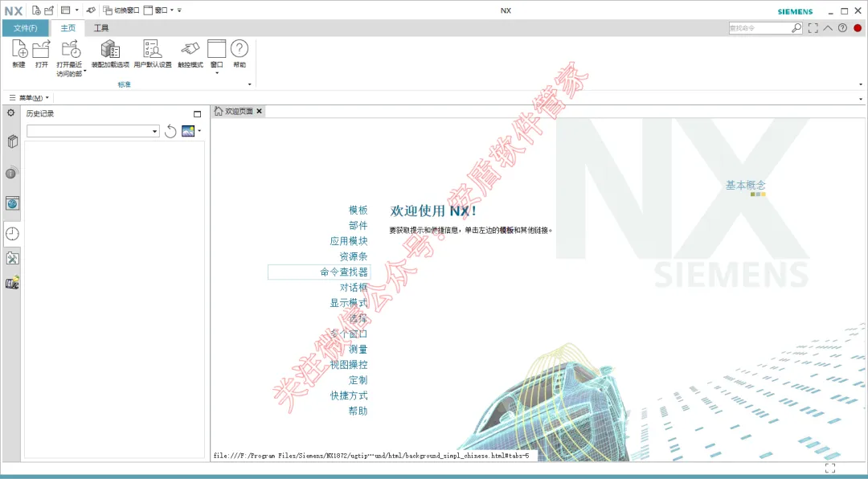This screenshot has height=479, width=868.
Task: Open the roles icon at the bottom of the sidebar
Action: pyautogui.click(x=12, y=283)
